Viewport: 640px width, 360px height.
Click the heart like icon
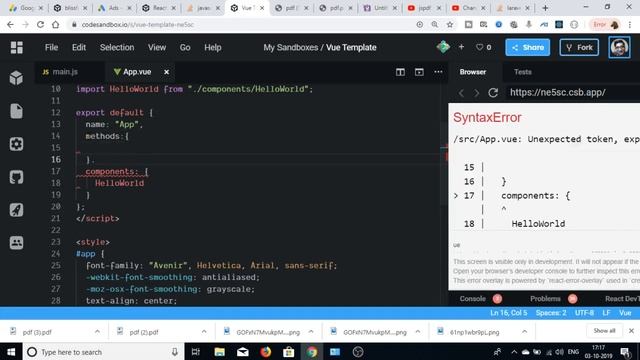480,47
